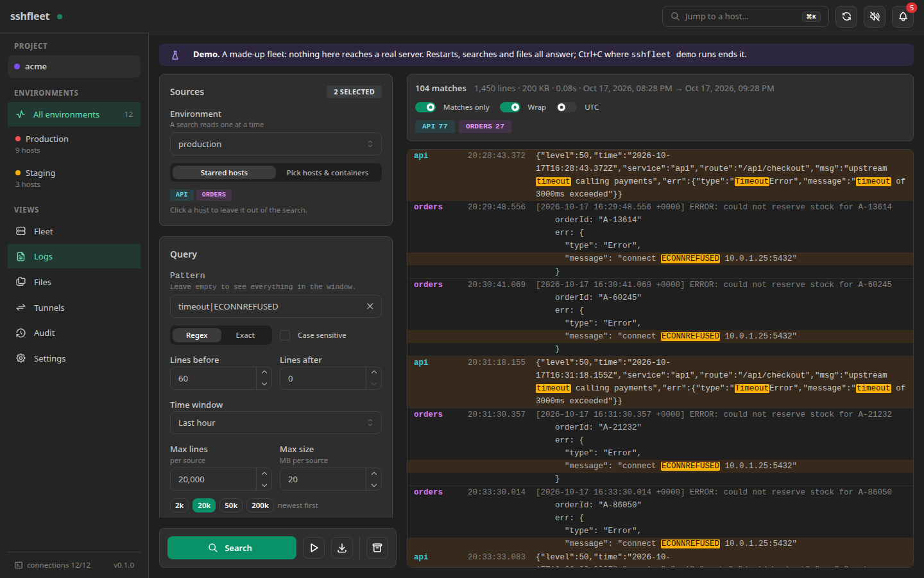Viewport: 924px width, 578px height.
Task: Enable the UTC switch
Action: point(567,107)
